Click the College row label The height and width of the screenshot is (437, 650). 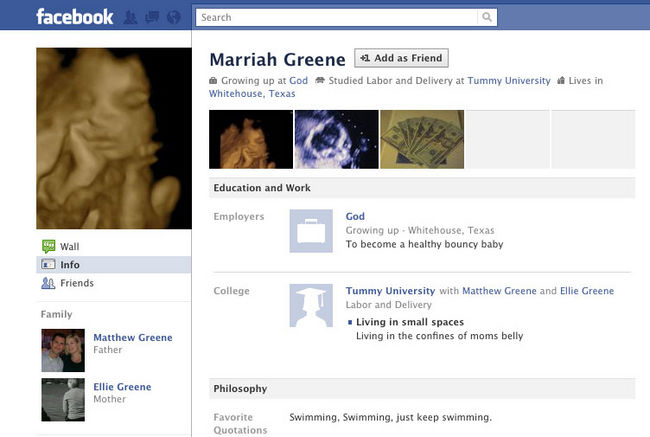coord(232,291)
